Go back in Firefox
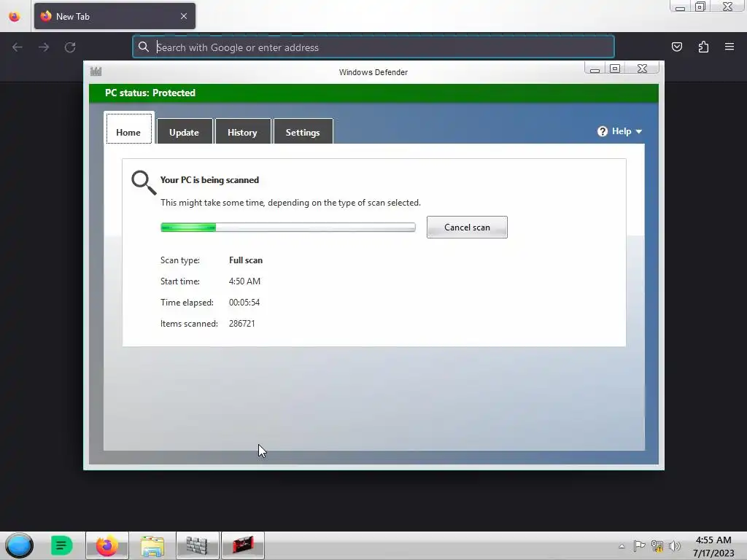 18,47
